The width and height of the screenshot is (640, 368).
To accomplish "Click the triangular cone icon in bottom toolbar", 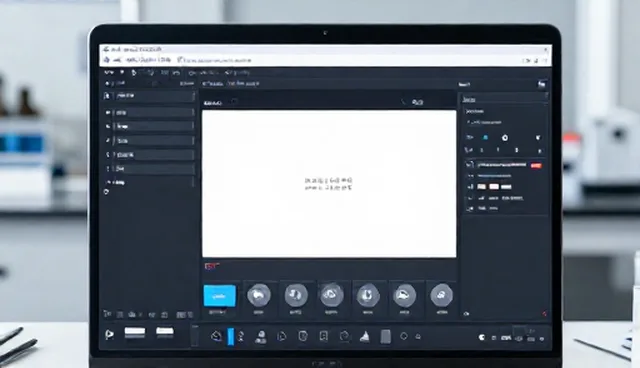I will (365, 336).
